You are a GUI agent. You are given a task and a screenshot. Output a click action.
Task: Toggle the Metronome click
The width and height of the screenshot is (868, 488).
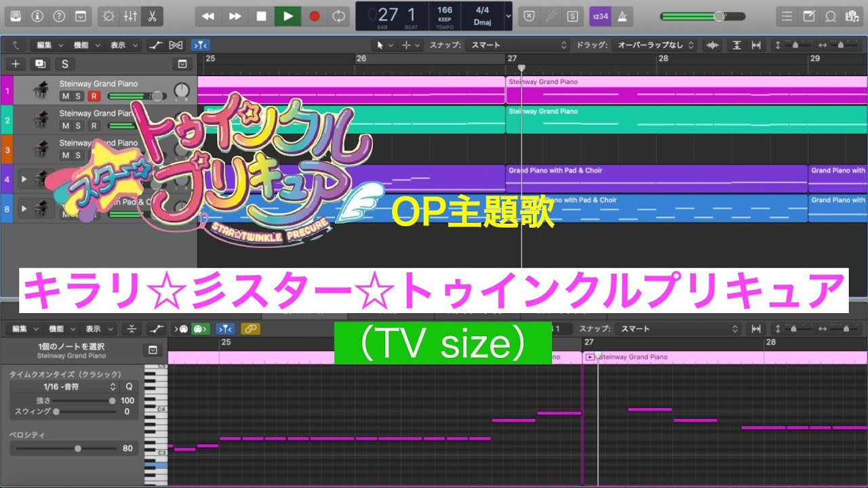(x=621, y=16)
